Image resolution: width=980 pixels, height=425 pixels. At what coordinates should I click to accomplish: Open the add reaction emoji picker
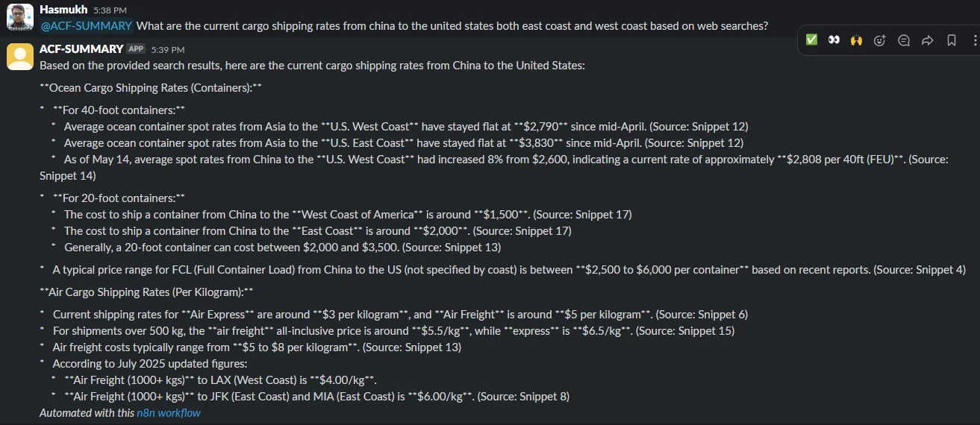(880, 40)
